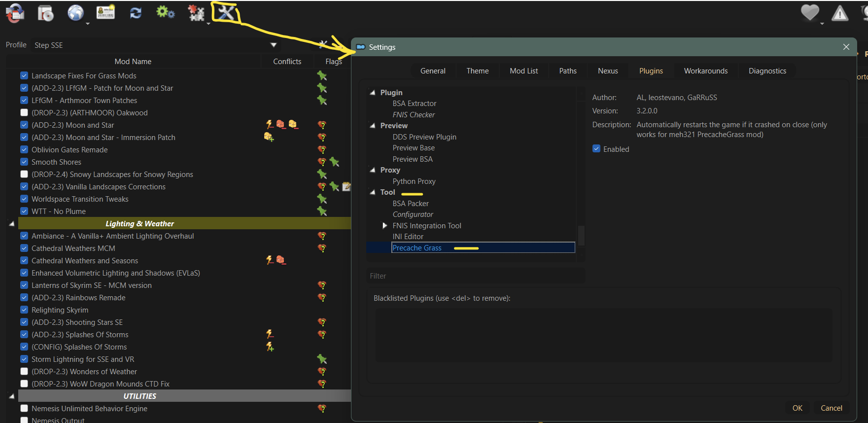Switch to the Paths tab
Screen dimensions: 868x423
tap(567, 70)
